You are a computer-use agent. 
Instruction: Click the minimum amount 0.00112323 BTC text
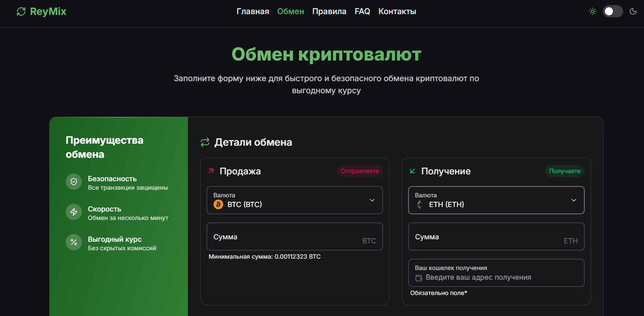tap(265, 257)
